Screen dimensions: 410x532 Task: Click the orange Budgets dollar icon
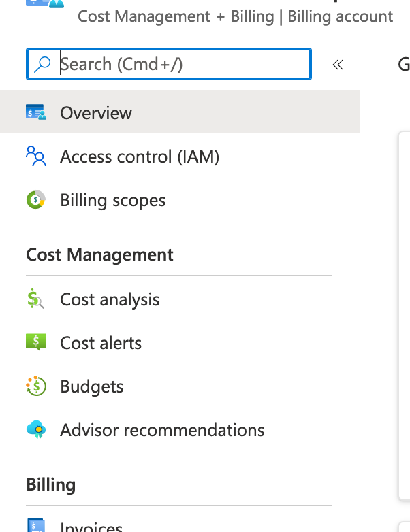(x=35, y=386)
